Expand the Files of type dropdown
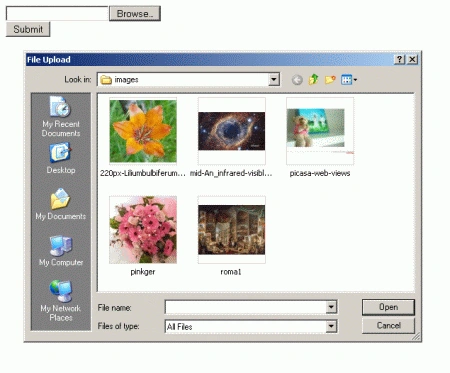 pyautogui.click(x=331, y=326)
